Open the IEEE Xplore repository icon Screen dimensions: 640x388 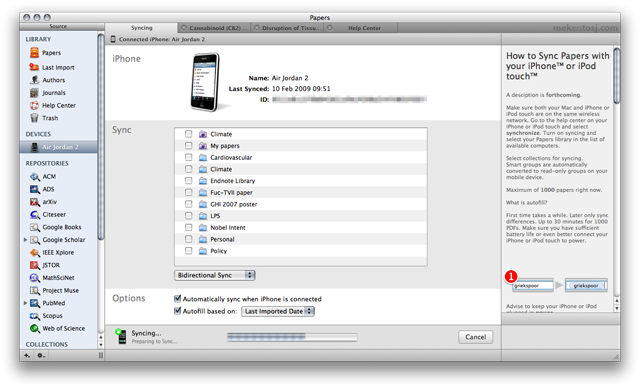35,252
